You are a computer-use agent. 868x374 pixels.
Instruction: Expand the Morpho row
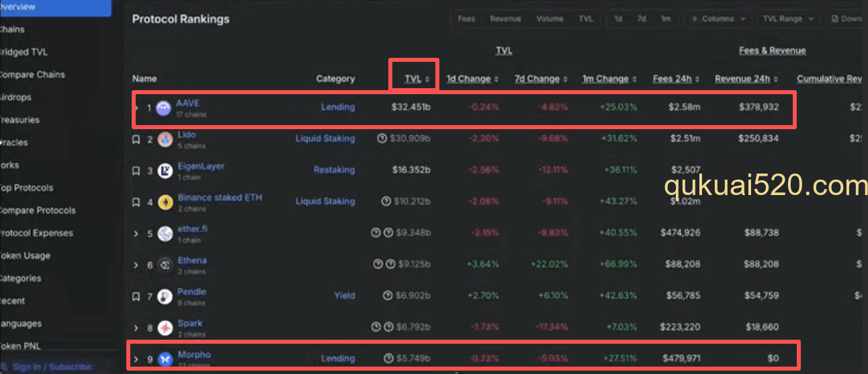136,360
